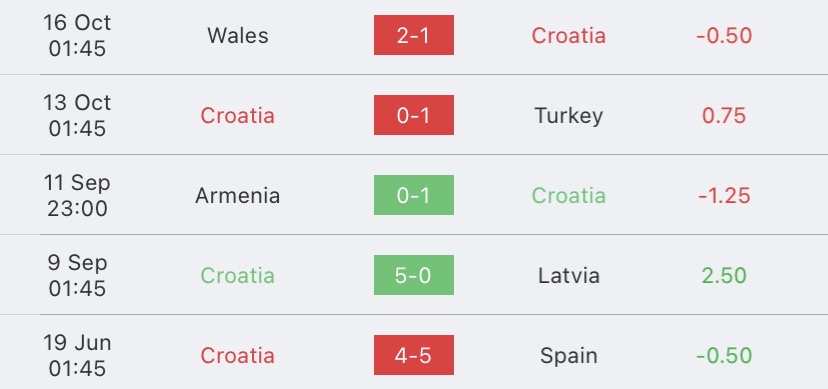
Task: Click the 16 Oct 01:45 match date
Action: coord(77,35)
